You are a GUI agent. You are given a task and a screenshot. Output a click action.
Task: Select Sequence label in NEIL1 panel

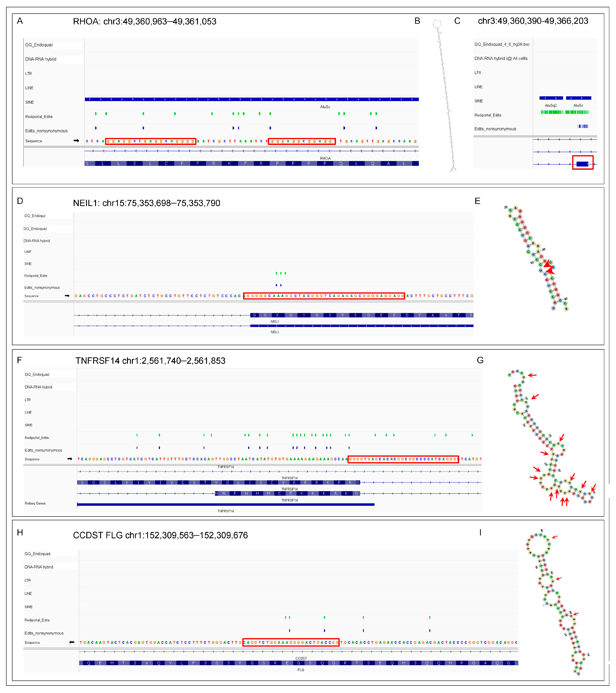tap(31, 296)
